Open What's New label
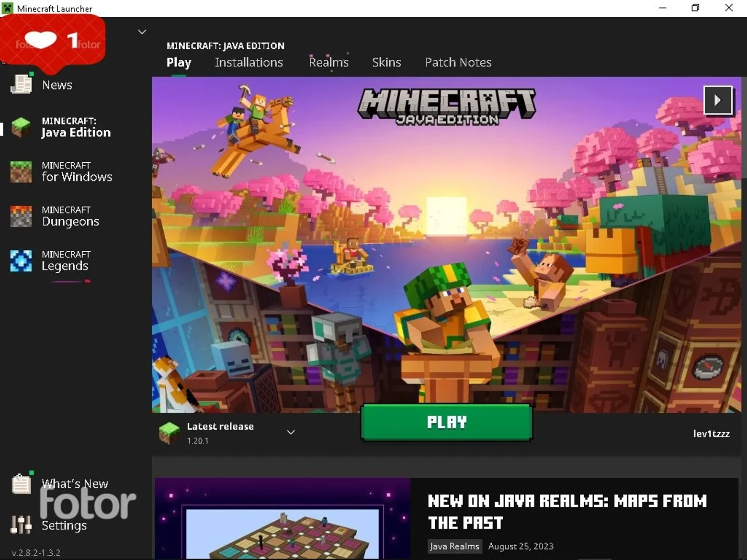 pos(75,484)
